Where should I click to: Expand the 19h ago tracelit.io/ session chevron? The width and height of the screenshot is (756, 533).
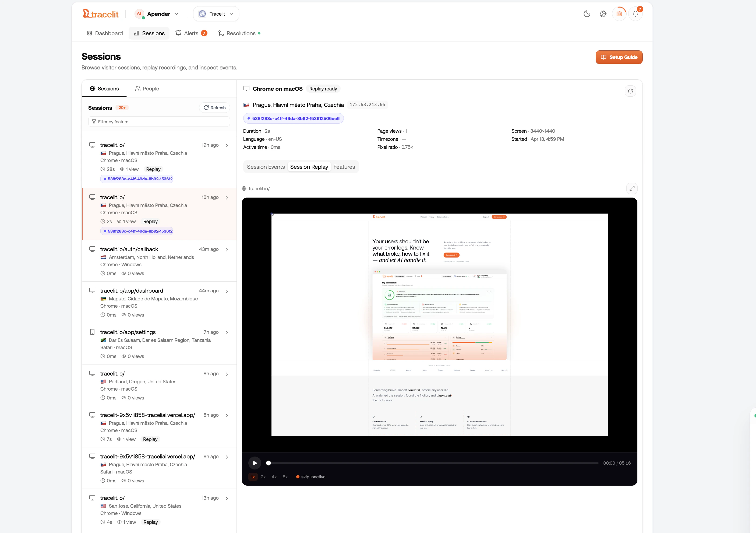[x=227, y=146]
